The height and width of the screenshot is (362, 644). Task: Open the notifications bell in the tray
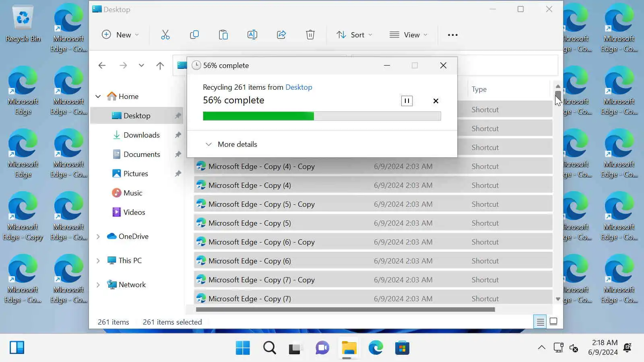coord(627,348)
